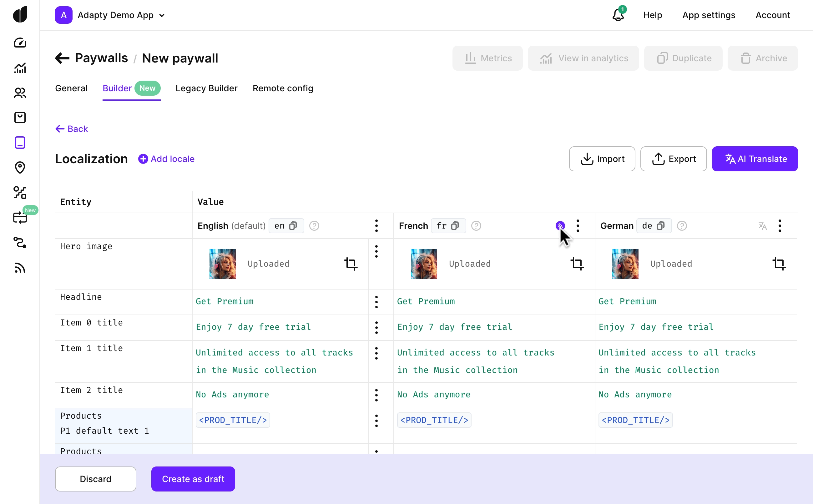The width and height of the screenshot is (813, 504).
Task: Open A/B tests sidebar icon with New badge
Action: (x=20, y=217)
